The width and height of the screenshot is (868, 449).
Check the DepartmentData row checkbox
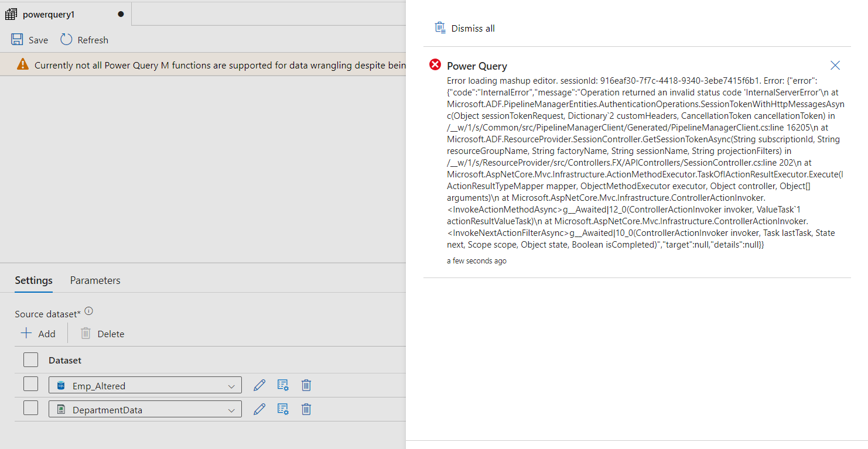[x=31, y=408]
